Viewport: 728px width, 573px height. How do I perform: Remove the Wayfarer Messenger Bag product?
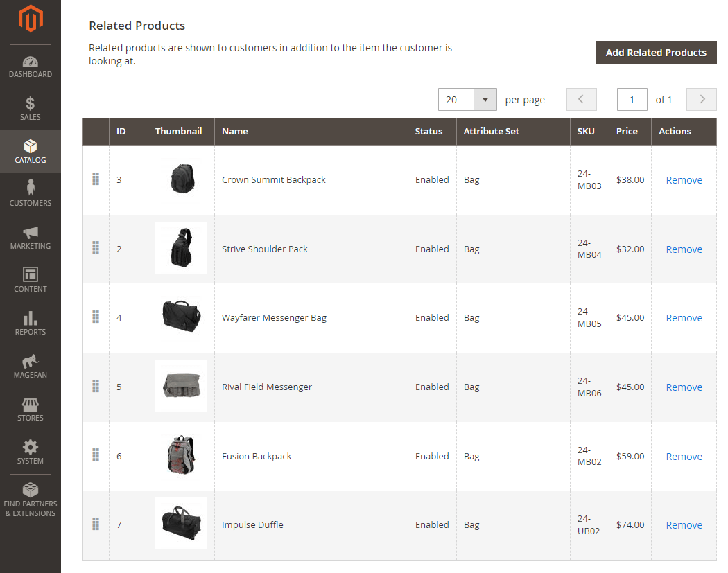(x=684, y=318)
